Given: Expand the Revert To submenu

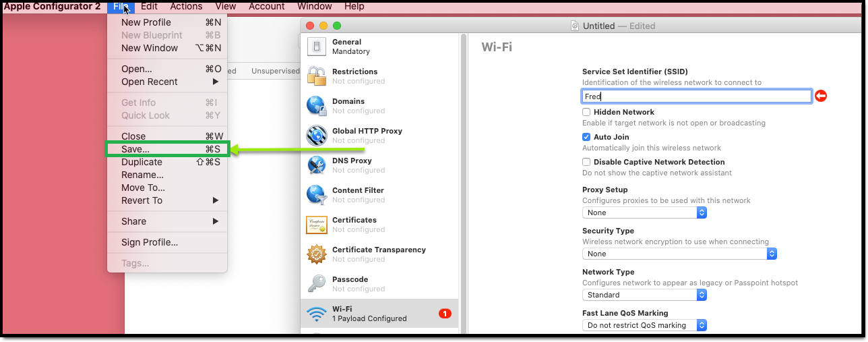Looking at the screenshot, I should click(167, 200).
